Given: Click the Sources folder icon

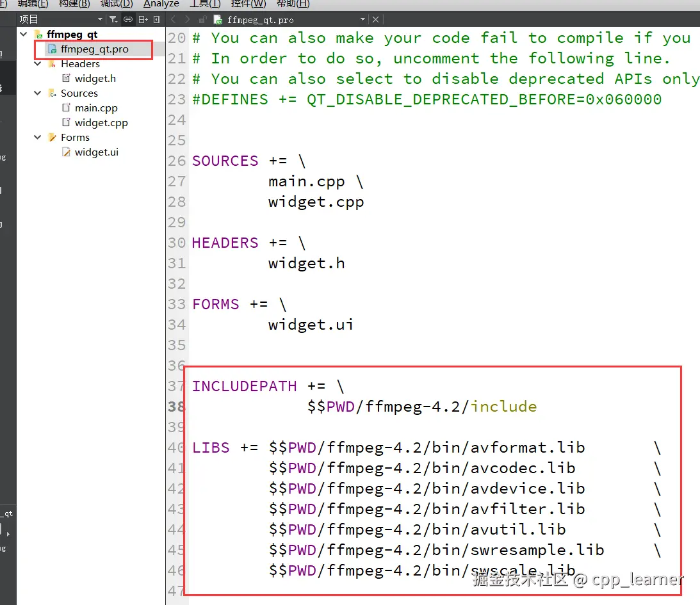Looking at the screenshot, I should click(53, 93).
